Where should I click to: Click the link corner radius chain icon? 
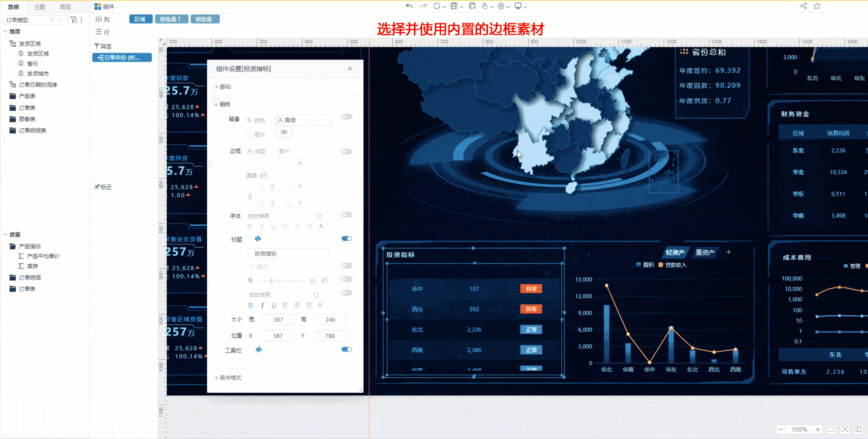(x=250, y=196)
